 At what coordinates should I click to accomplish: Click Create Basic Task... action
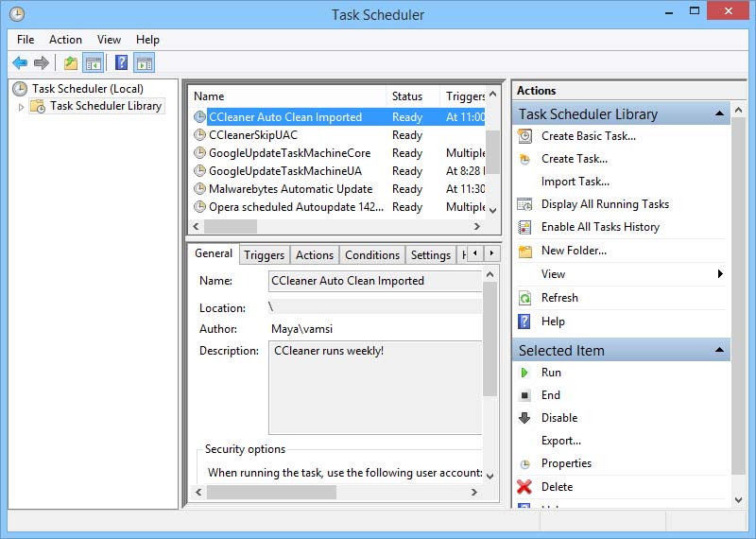coord(588,136)
